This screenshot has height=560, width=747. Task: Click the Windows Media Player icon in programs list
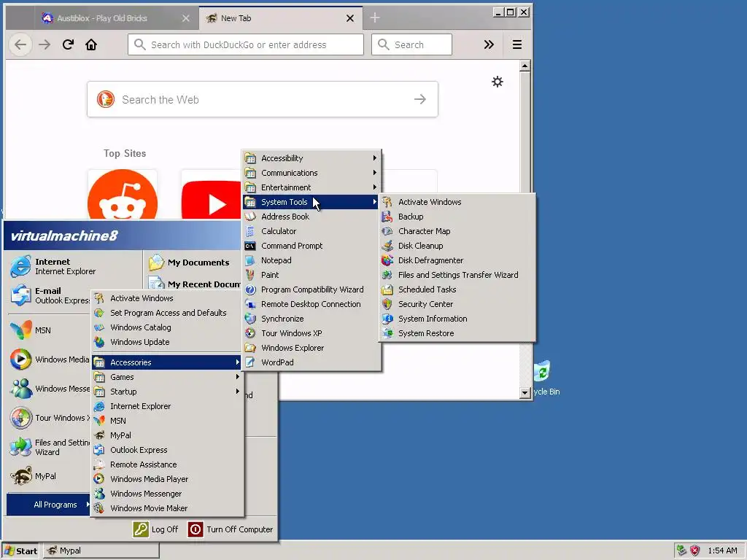[99, 479]
